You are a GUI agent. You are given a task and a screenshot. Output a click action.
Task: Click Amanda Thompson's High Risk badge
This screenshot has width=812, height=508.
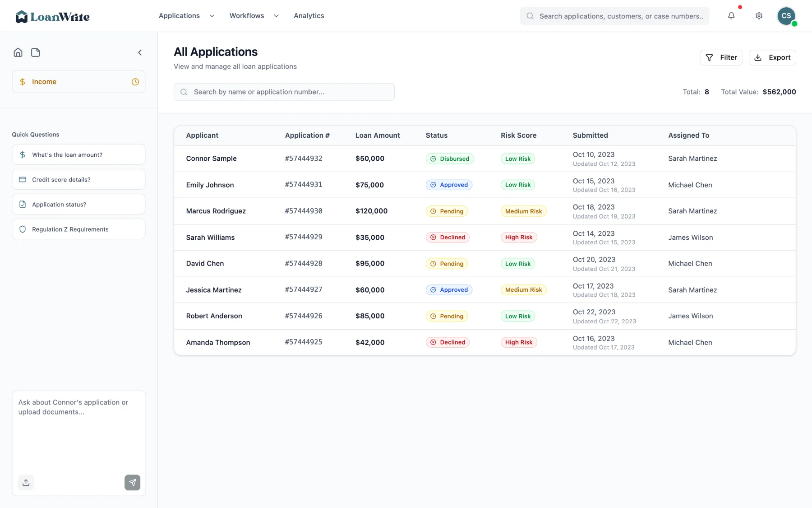pos(519,342)
